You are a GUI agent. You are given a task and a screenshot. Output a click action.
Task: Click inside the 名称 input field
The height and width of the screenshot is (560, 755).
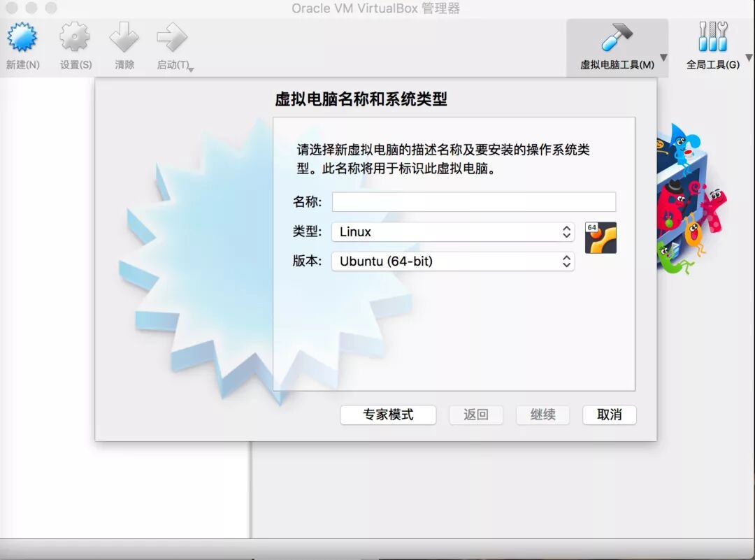(474, 201)
